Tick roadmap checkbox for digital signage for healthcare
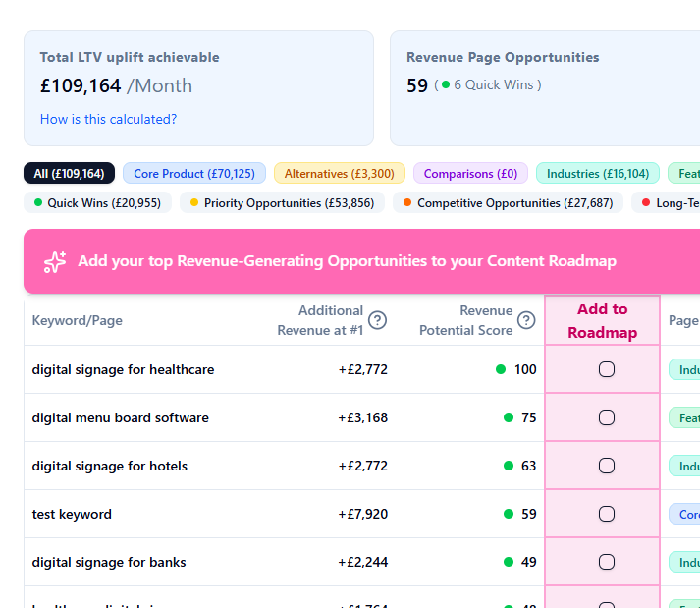This screenshot has height=608, width=700. click(x=607, y=369)
